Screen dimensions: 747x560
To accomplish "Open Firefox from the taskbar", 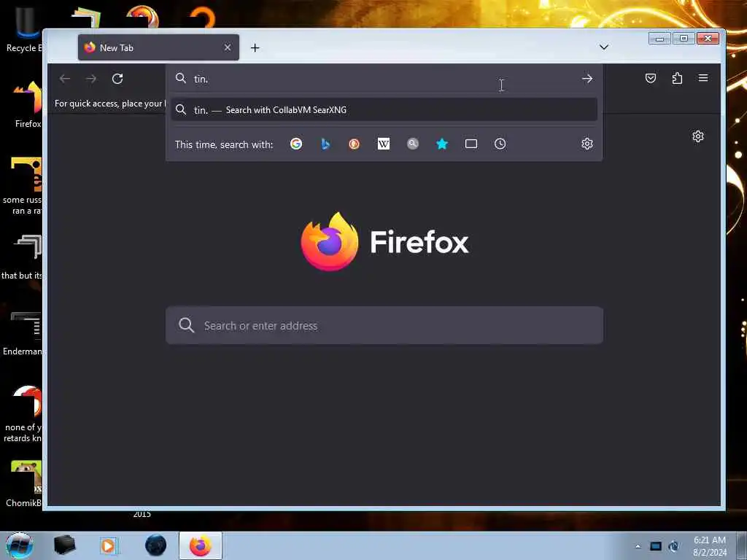I will tap(201, 545).
